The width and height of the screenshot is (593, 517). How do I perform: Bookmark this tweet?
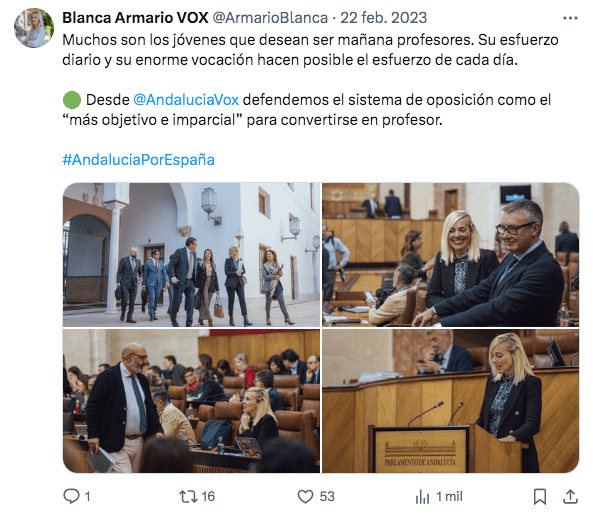coord(540,497)
